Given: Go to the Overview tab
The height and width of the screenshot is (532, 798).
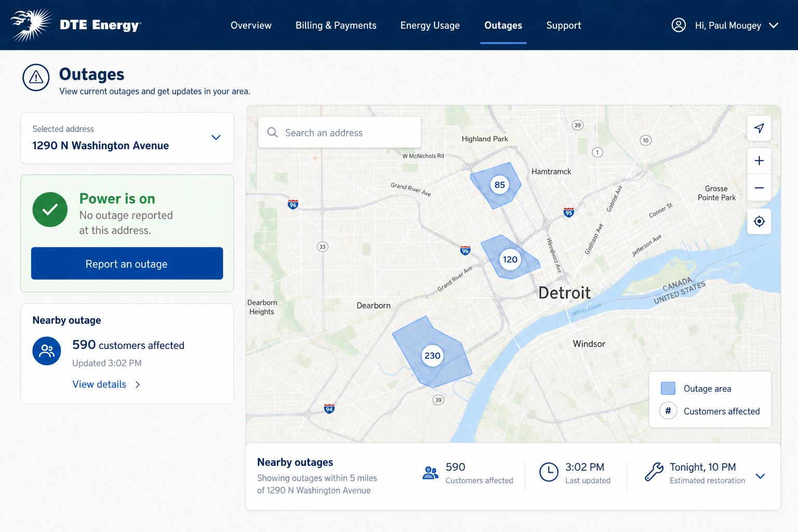Looking at the screenshot, I should 251,25.
